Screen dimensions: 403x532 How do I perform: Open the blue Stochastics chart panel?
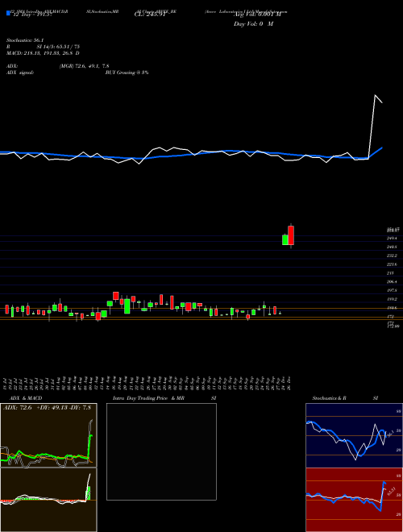point(354,435)
